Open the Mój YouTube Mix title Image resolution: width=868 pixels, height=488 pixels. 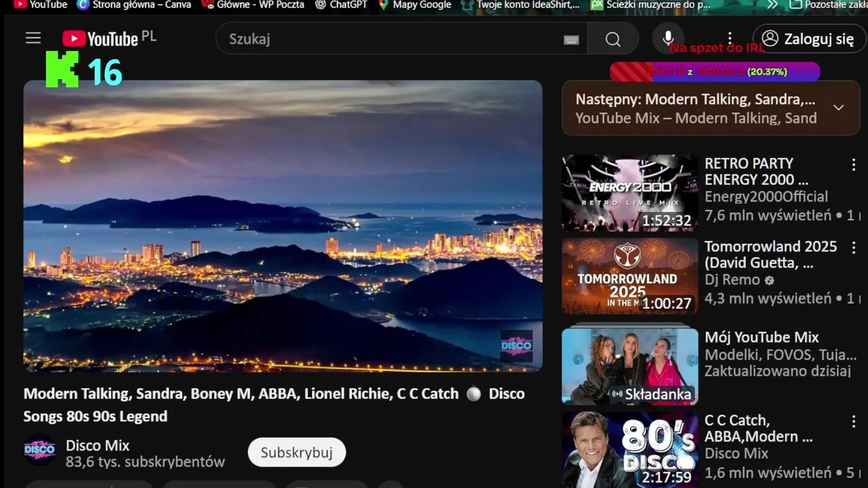(762, 337)
